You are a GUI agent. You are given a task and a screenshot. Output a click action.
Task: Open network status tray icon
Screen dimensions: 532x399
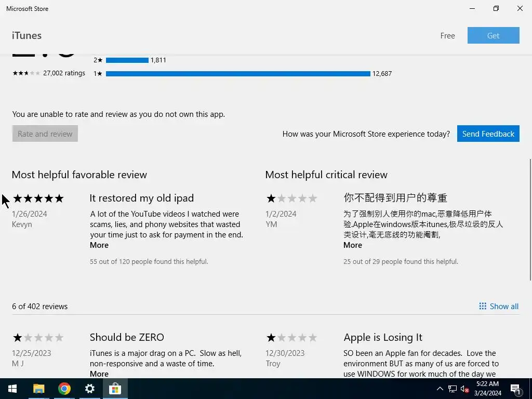pyautogui.click(x=453, y=389)
